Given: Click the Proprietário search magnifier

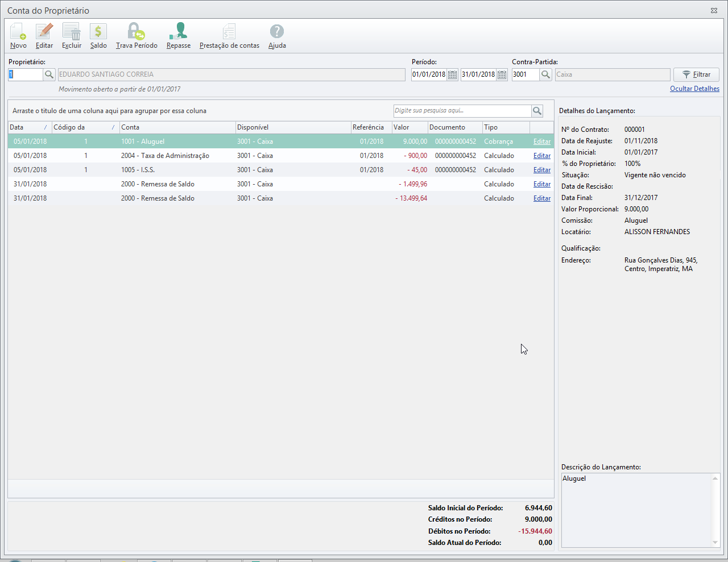Looking at the screenshot, I should (49, 74).
